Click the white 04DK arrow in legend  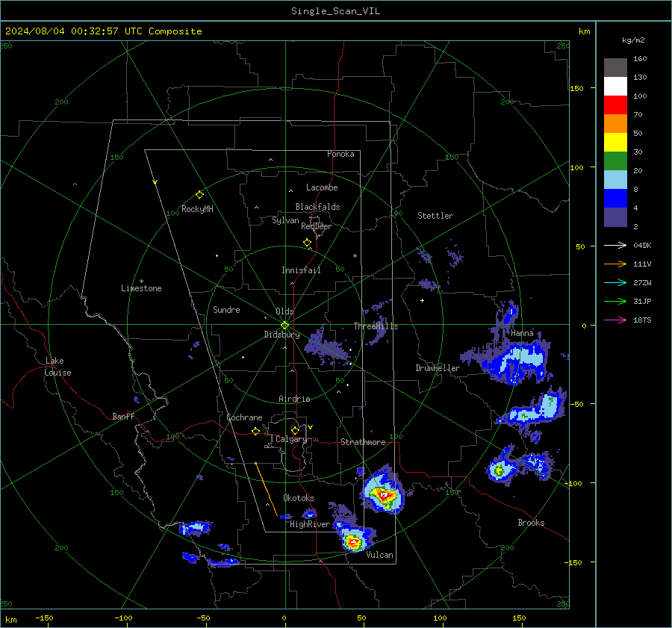pyautogui.click(x=615, y=246)
